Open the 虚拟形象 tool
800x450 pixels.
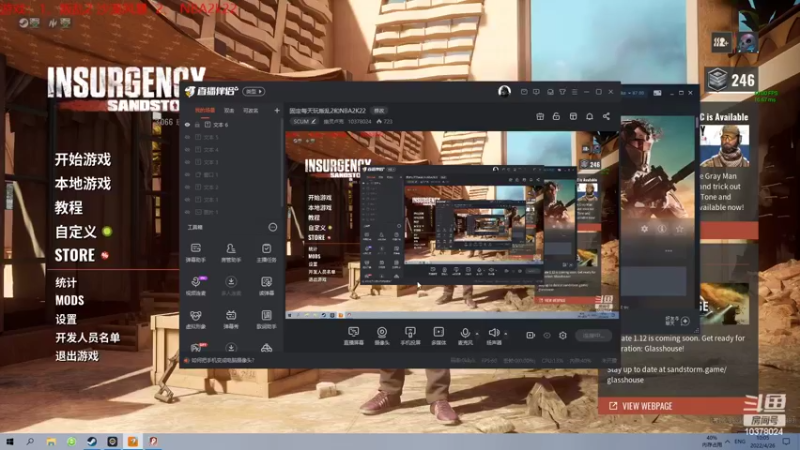point(195,319)
